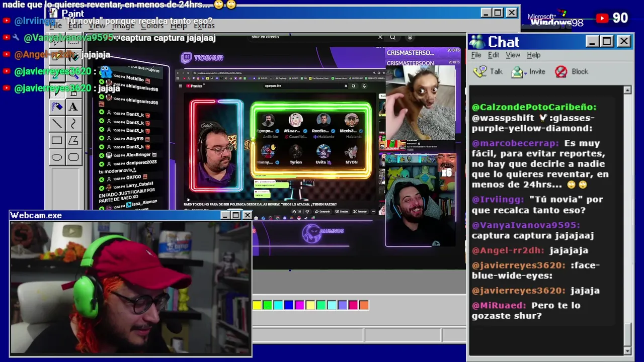Click 'AlexBringer' in stream chat list
Screen dimensions: 644x362
[138, 155]
